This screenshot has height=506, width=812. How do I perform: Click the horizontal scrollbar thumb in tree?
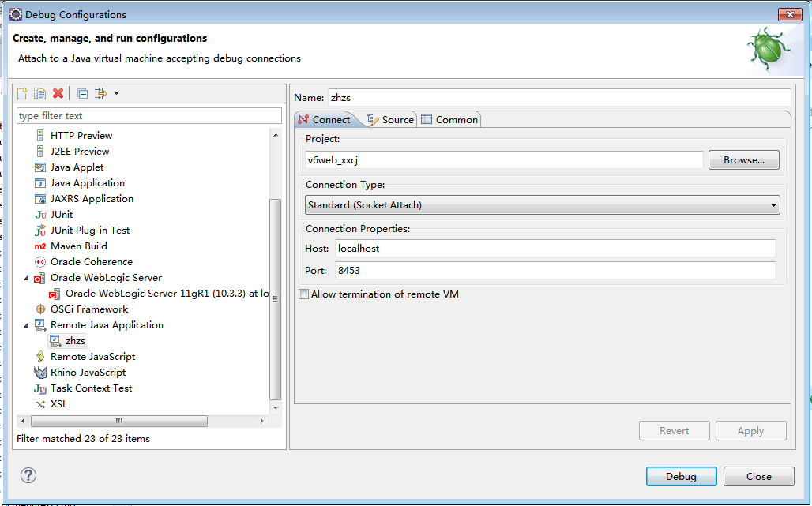coord(119,421)
